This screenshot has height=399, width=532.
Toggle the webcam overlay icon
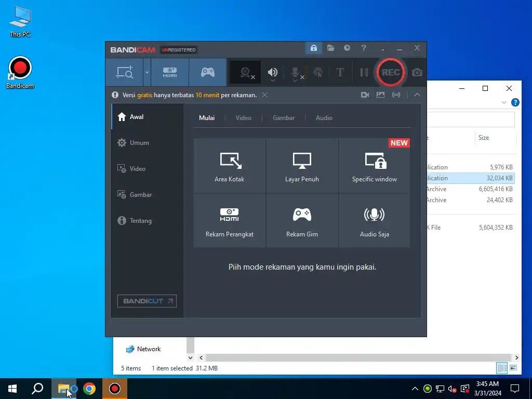pyautogui.click(x=245, y=72)
